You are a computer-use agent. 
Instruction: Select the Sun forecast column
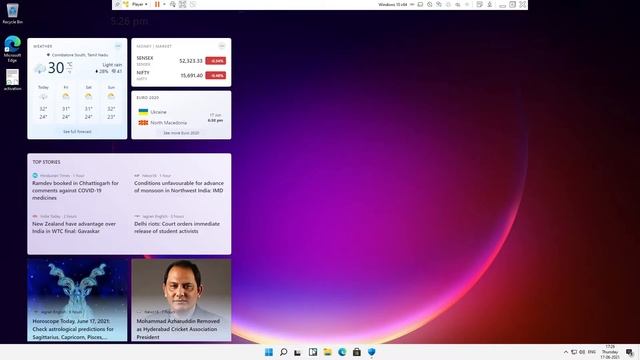111,103
